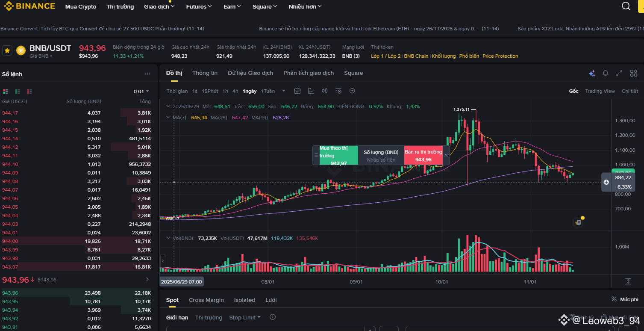Show sell orders only in order book

29,91
